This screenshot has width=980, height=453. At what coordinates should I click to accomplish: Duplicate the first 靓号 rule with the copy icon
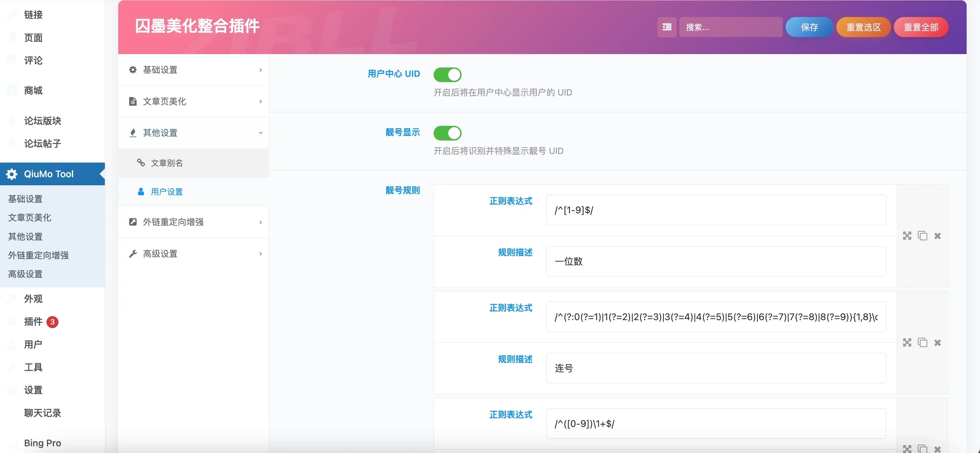tap(922, 236)
